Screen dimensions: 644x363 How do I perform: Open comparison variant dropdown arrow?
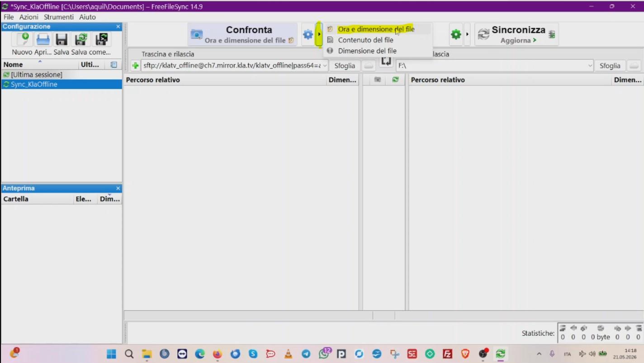319,34
